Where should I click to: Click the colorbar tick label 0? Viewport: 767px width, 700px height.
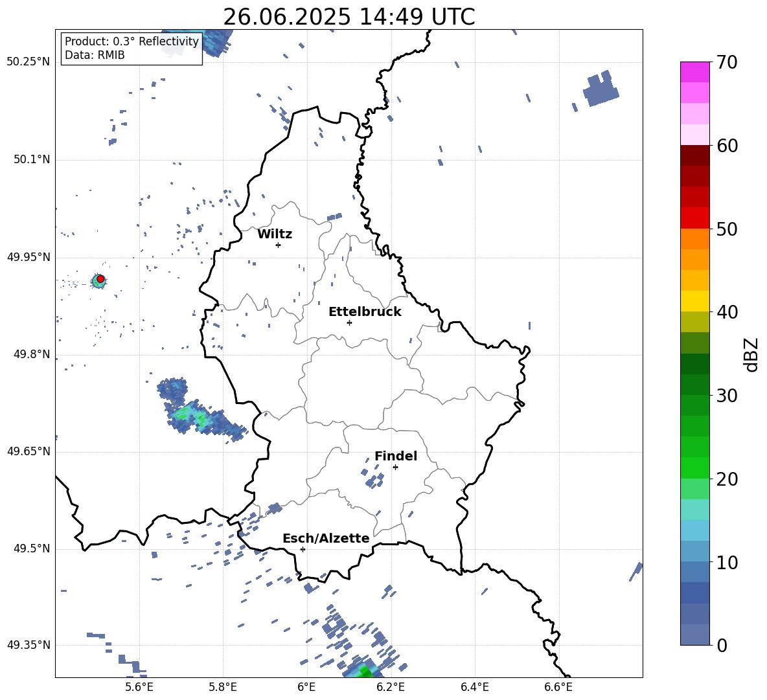coord(722,646)
